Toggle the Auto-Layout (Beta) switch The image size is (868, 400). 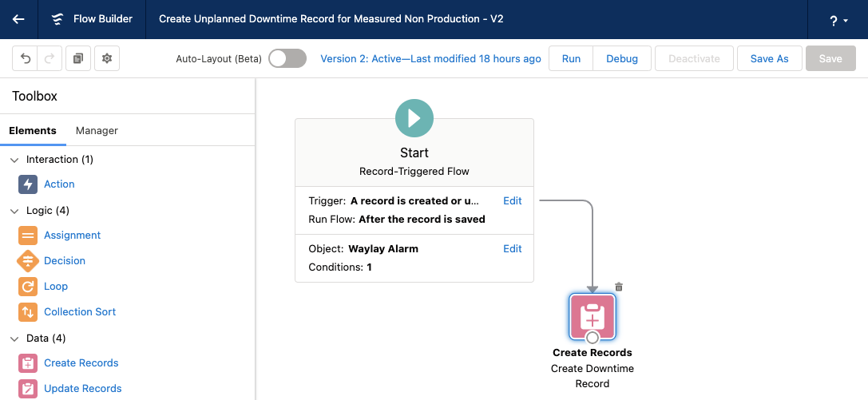coord(287,58)
